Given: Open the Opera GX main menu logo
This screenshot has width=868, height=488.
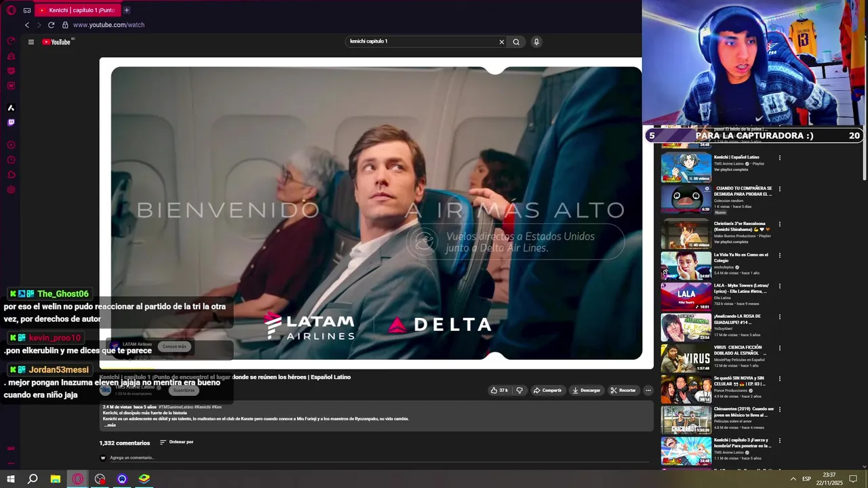Looking at the screenshot, I should click(x=11, y=10).
